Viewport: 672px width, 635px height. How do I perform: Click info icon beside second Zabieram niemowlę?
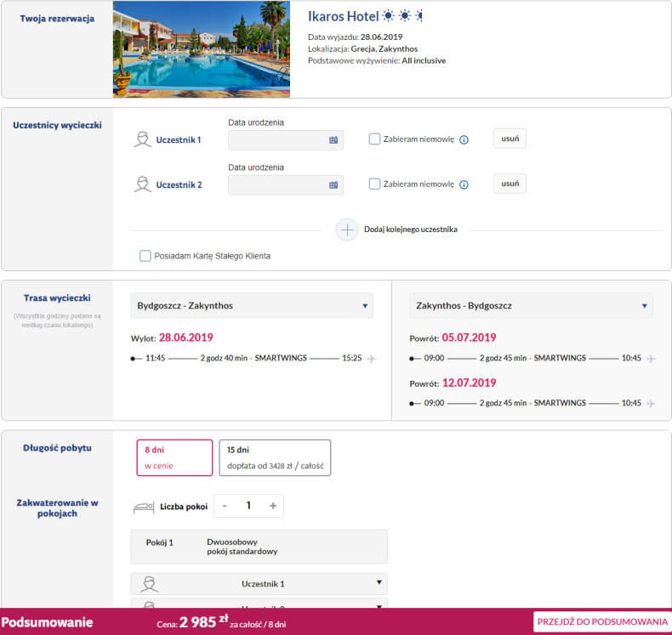(464, 184)
